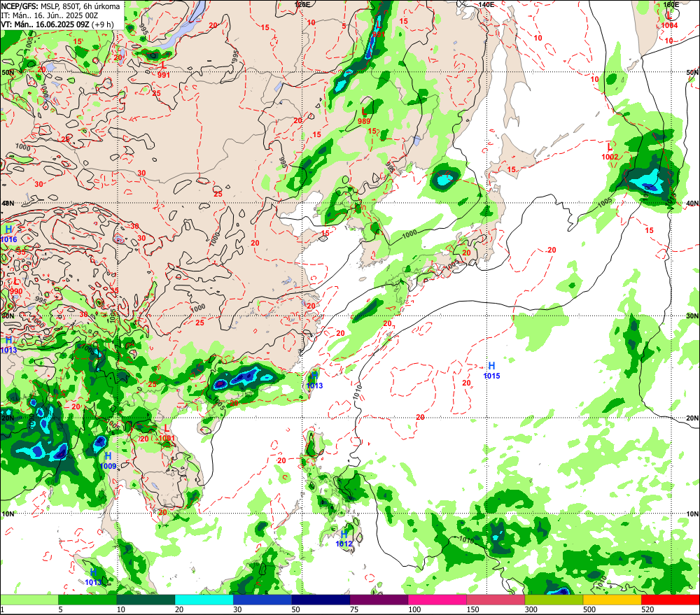Viewport: 700px width, 615px height.
Task: Click the 'L 1001' low pressure label
Action: [167, 433]
